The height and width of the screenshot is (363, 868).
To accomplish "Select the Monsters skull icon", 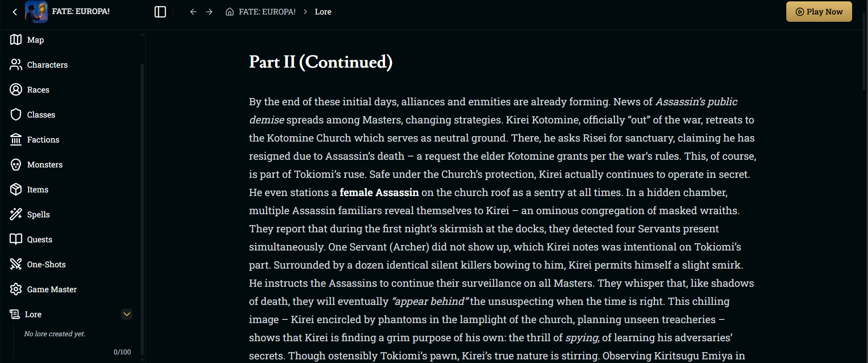I will [x=16, y=165].
